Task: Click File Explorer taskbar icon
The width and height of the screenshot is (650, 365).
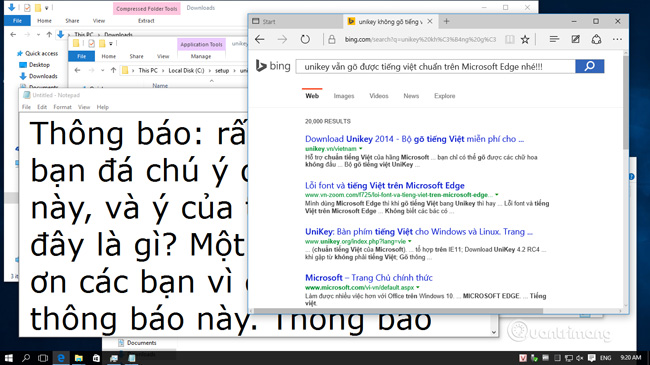Action: point(78,358)
